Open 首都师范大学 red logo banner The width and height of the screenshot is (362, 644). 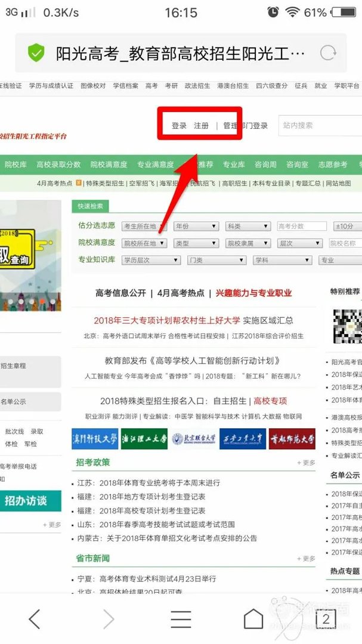coord(292,439)
